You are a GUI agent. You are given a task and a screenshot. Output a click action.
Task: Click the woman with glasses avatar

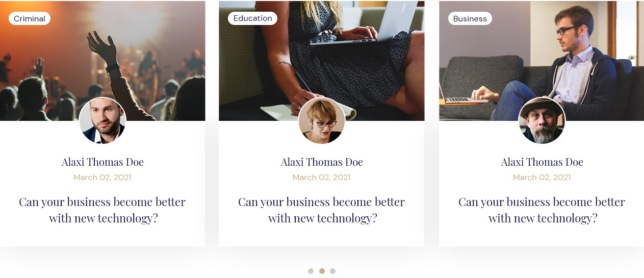(322, 120)
